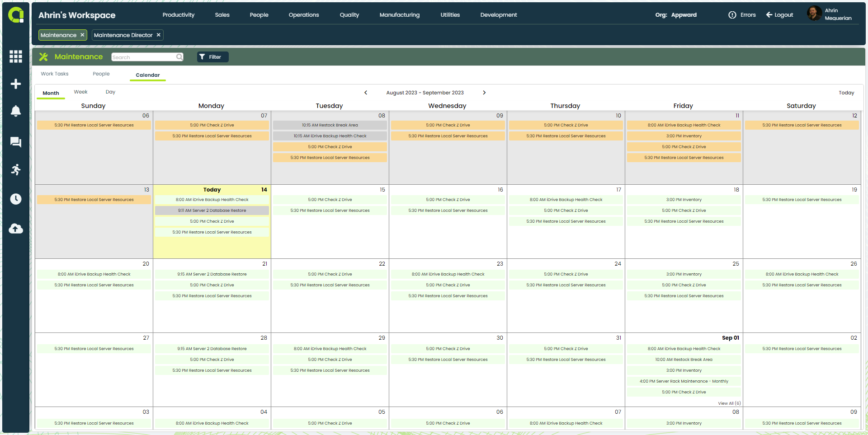Switch to People tab under Maintenance
The image size is (868, 435).
[101, 74]
